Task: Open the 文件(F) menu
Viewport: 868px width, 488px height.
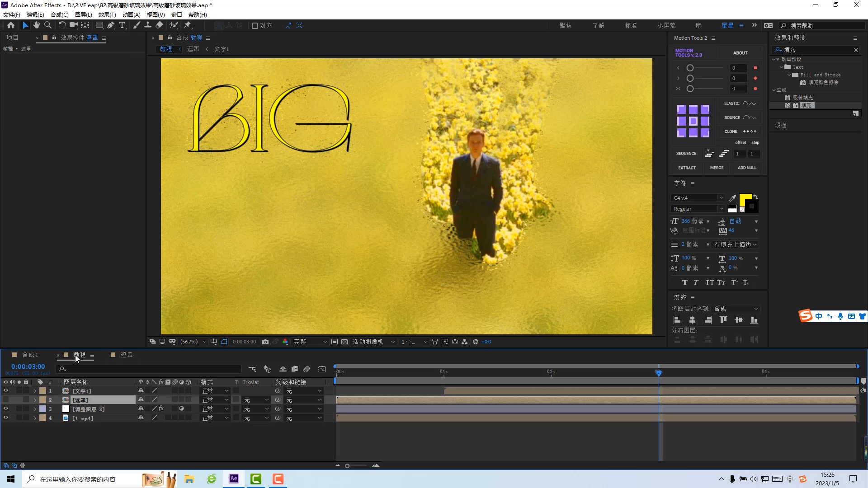Action: pyautogui.click(x=12, y=14)
